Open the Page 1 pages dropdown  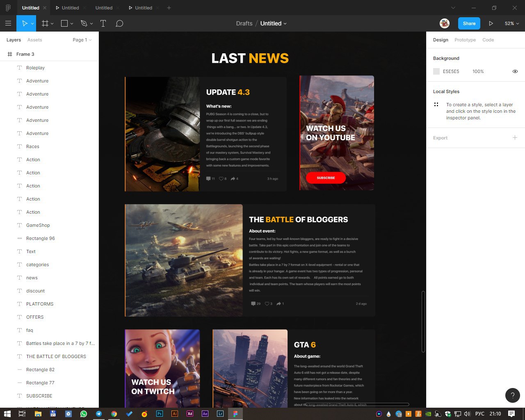tap(82, 40)
